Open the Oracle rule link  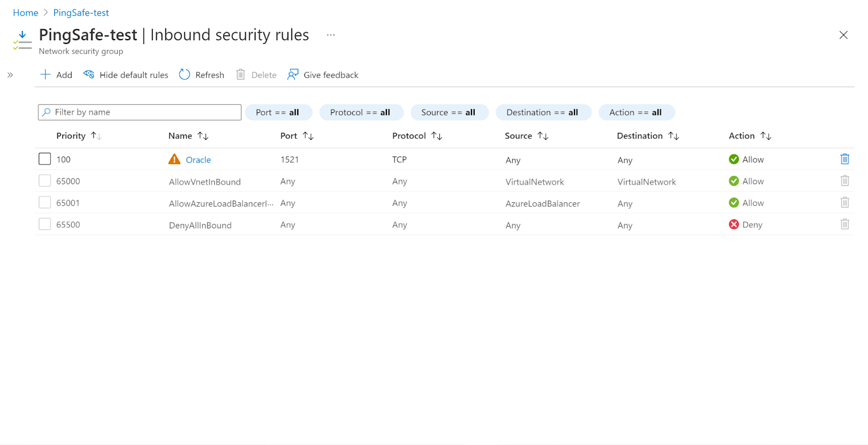coord(198,160)
